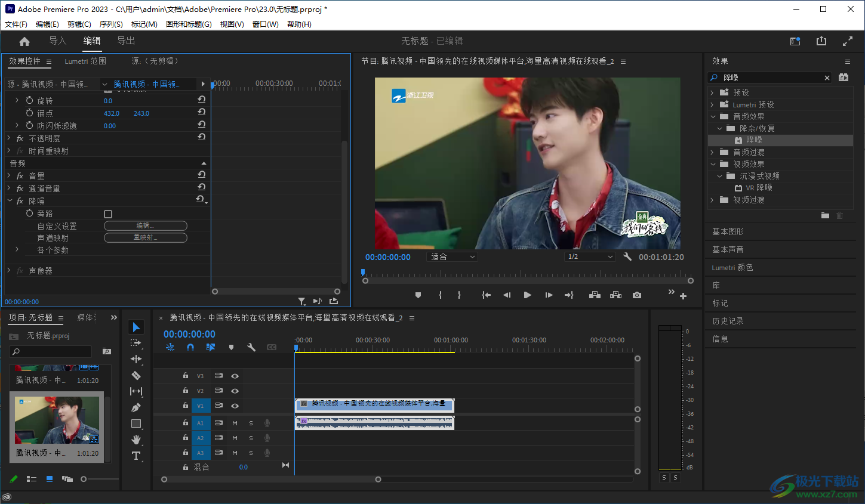Screen dimensions: 865x504
Task: Switch to the 导入 tab
Action: point(58,41)
